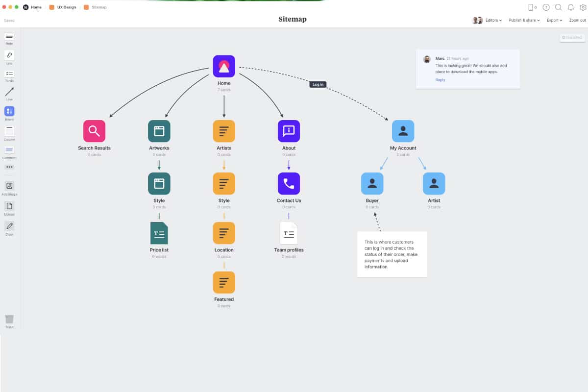Toggle the Unresolved comments filter
Screen dimensions: 588x392
pyautogui.click(x=572, y=37)
